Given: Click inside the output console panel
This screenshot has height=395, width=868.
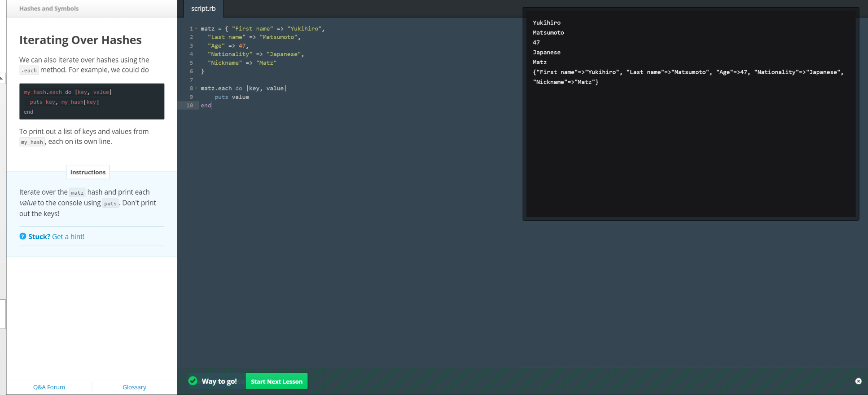Looking at the screenshot, I should tap(691, 148).
